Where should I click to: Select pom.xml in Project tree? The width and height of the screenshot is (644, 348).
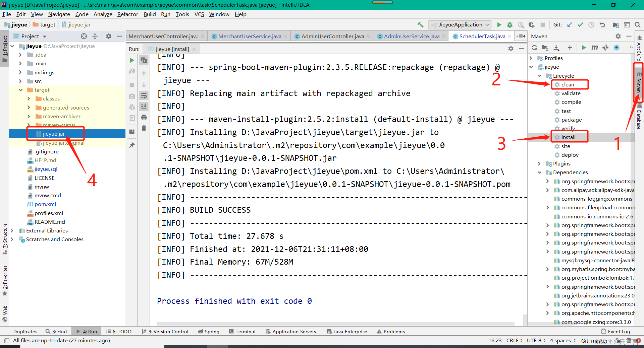coord(45,204)
